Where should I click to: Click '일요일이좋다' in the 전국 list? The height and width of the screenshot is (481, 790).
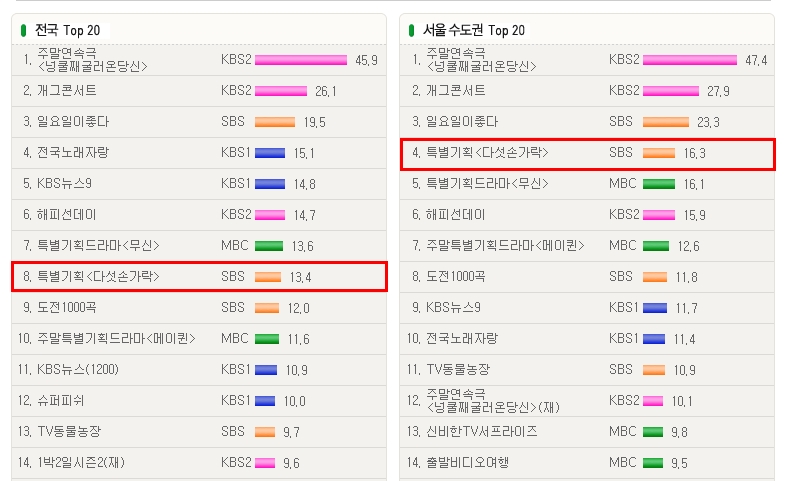point(73,122)
